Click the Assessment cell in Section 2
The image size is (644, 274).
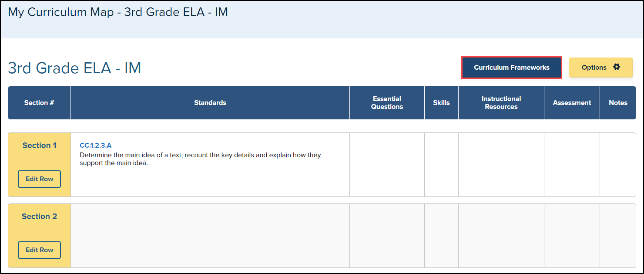(x=572, y=236)
